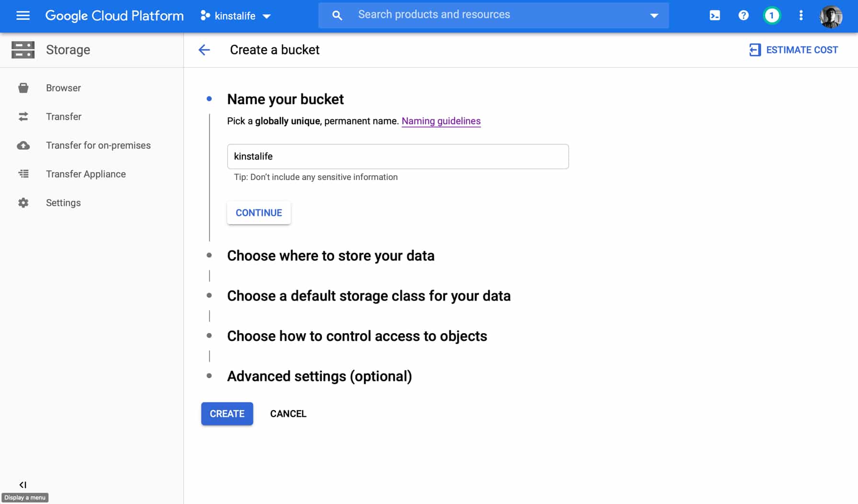Open the help menu
858x504 pixels.
[x=743, y=15]
